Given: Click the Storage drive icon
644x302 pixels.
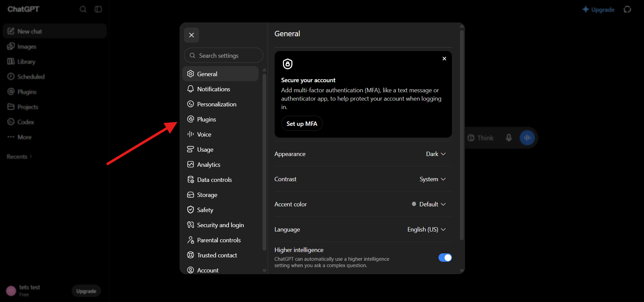Looking at the screenshot, I should click(x=190, y=195).
